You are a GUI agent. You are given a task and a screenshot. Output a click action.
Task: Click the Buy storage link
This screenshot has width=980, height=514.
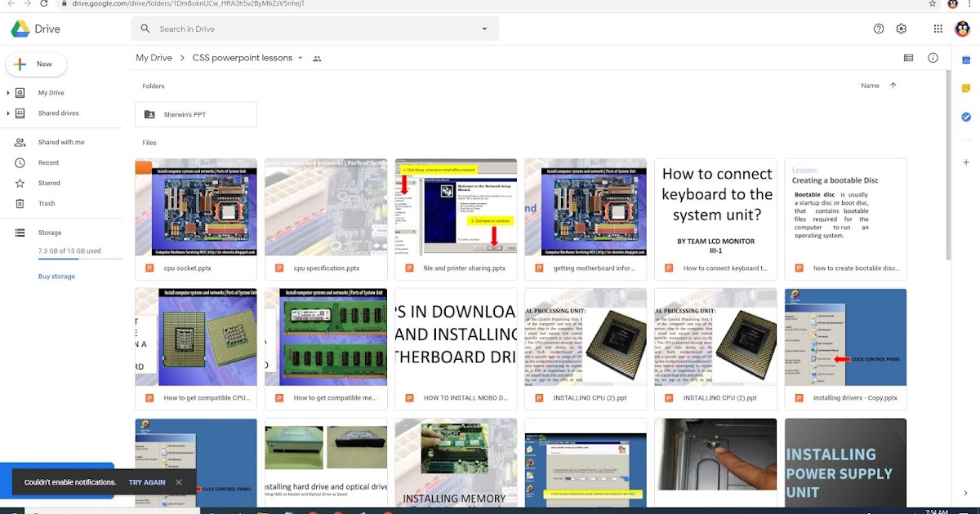56,276
